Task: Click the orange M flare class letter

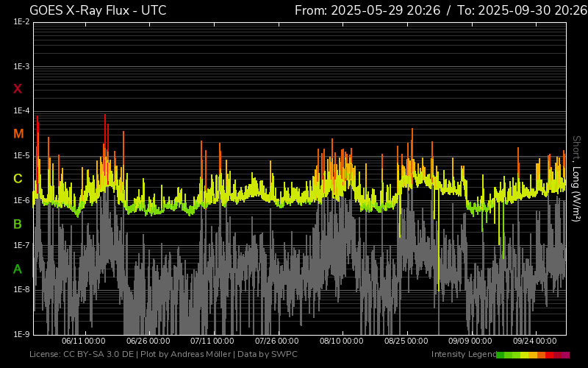Action: tap(18, 134)
